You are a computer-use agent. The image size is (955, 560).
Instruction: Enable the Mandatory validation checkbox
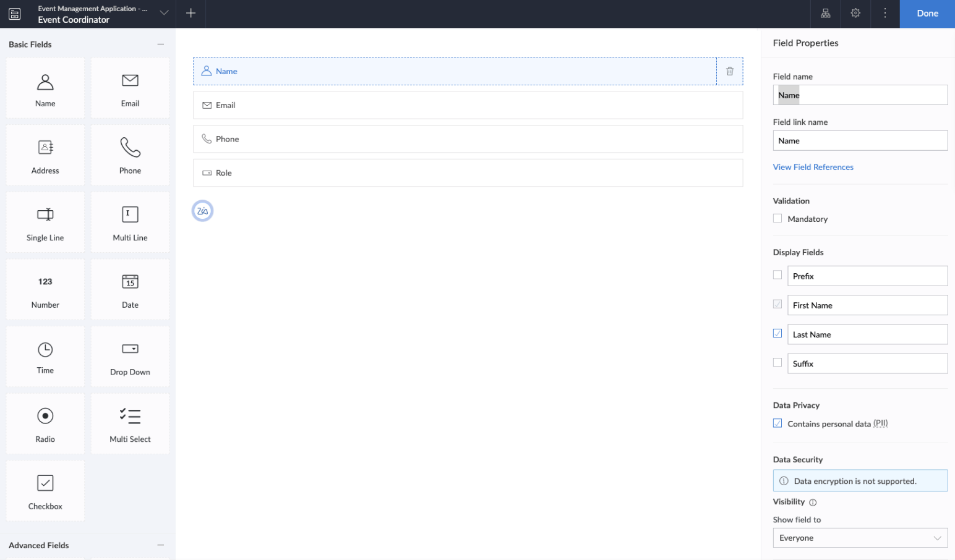coord(777,218)
